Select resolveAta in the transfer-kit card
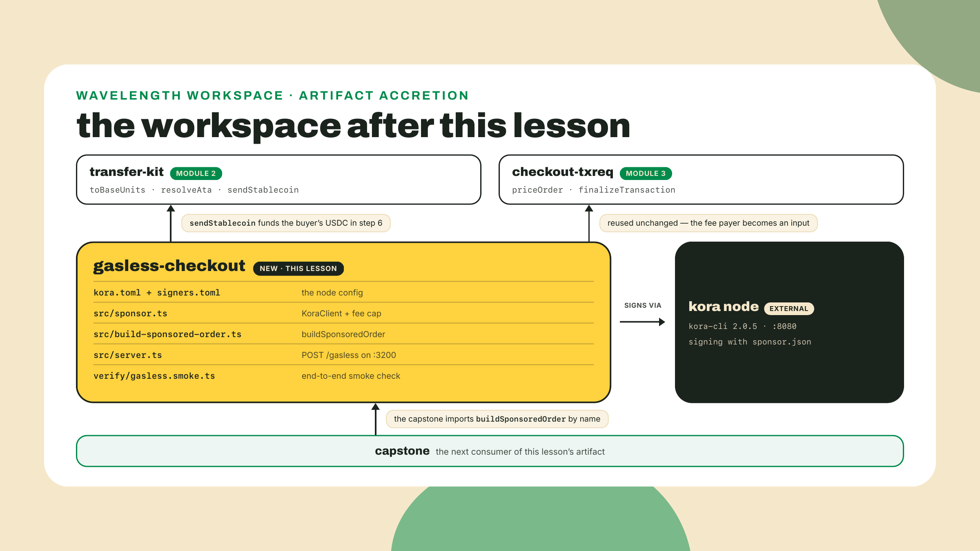The width and height of the screenshot is (980, 551). (187, 190)
